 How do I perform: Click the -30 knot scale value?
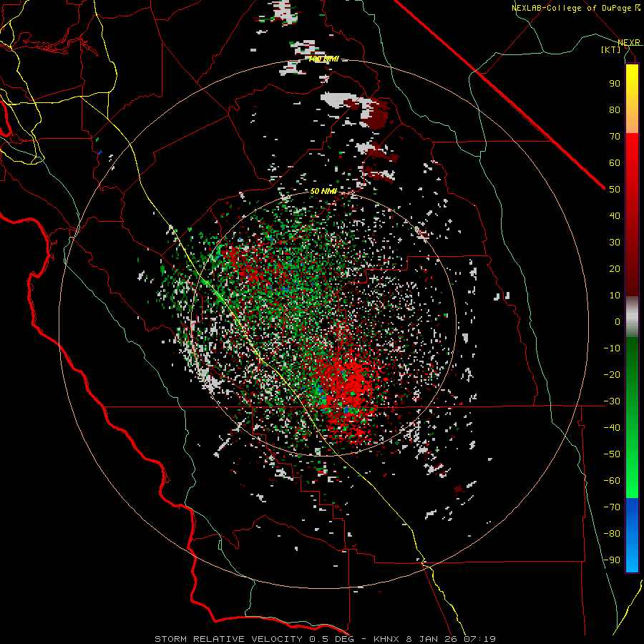[x=612, y=401]
